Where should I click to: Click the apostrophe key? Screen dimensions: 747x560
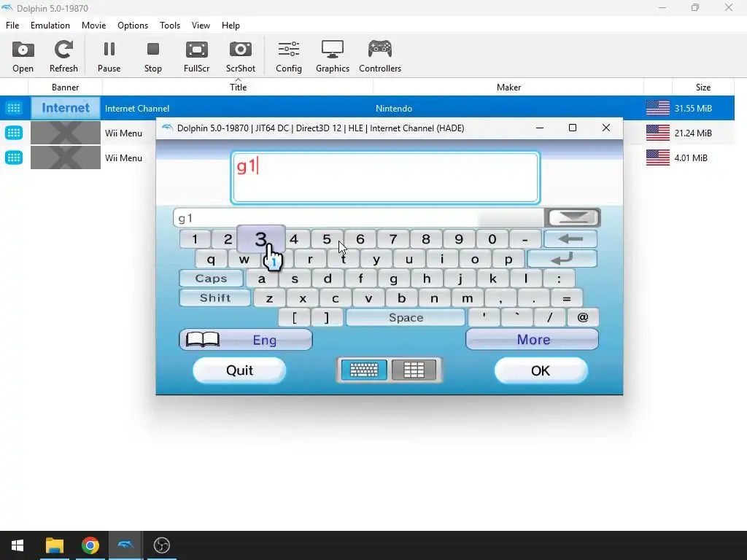pyautogui.click(x=484, y=318)
